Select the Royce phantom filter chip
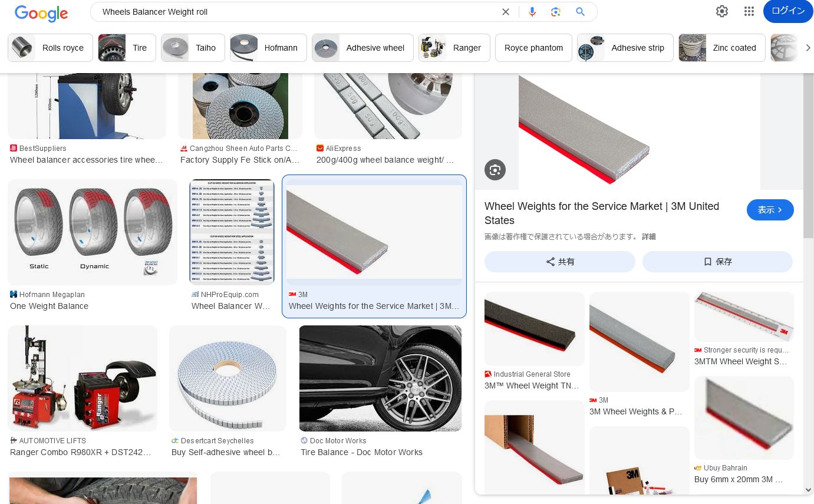Screen dimensions: 814x504 [533, 48]
